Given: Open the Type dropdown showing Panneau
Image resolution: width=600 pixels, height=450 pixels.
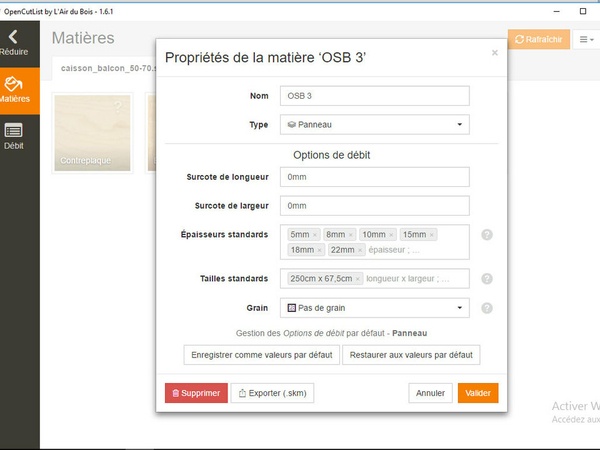Looking at the screenshot, I should click(375, 125).
